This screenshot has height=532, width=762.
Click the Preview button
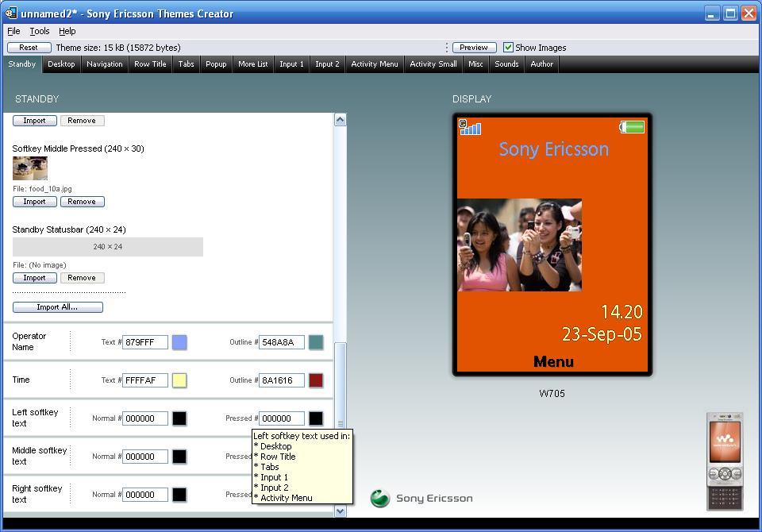tap(475, 48)
